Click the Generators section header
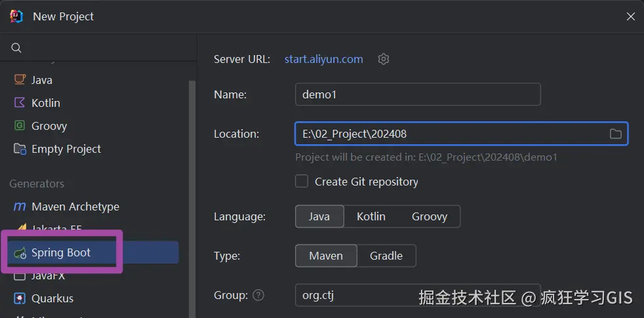Viewport: 644px width, 318px height. click(x=37, y=183)
